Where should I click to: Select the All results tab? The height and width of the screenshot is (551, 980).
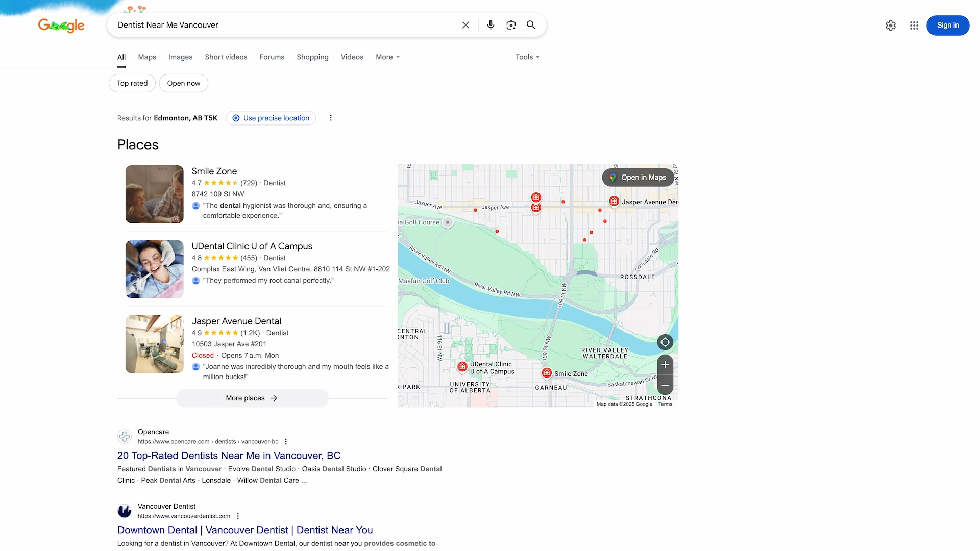tap(121, 57)
